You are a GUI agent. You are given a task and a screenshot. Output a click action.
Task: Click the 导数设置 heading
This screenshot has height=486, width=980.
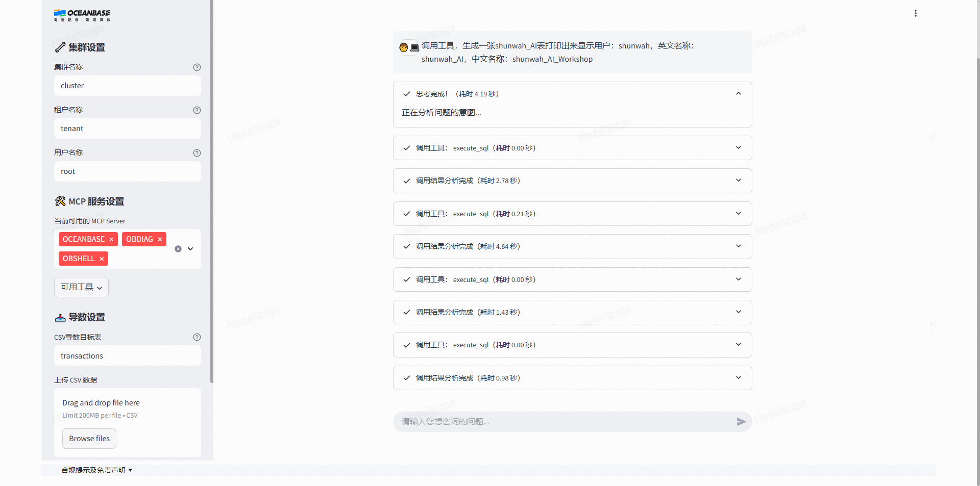pyautogui.click(x=80, y=317)
